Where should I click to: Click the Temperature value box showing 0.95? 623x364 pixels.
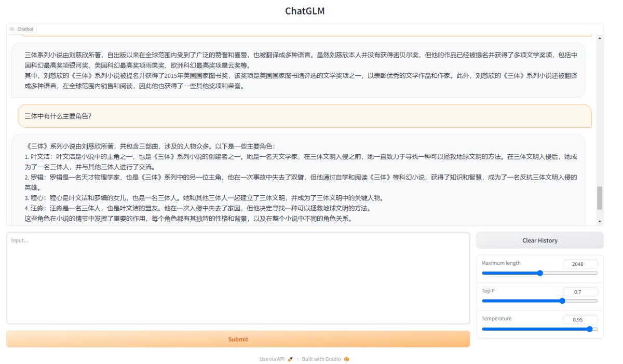580,320
